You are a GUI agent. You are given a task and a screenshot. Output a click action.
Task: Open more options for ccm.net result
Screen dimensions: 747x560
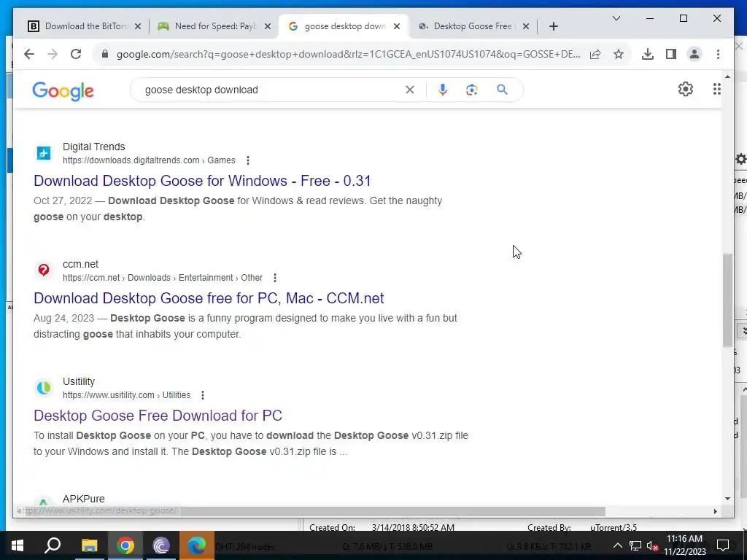(x=275, y=278)
